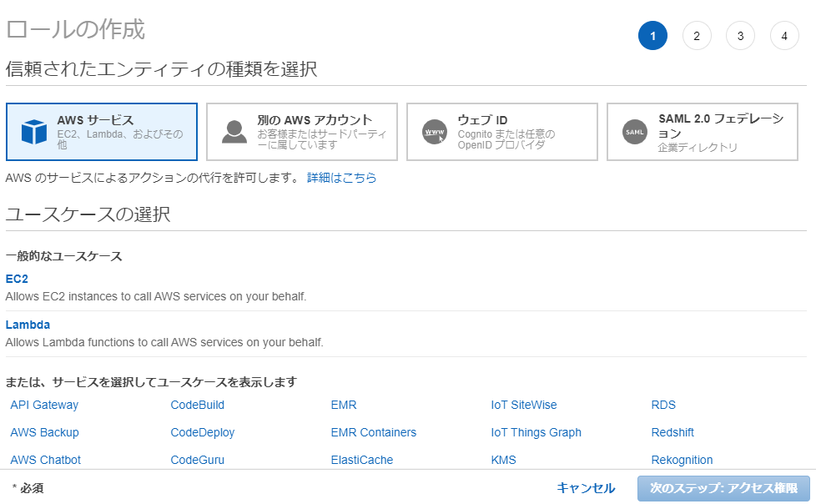Click the Lambda description text

click(164, 343)
